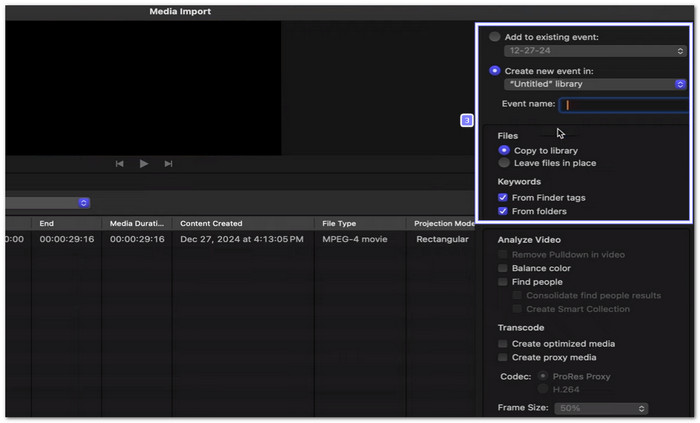Check Consolidate find people results

517,295
